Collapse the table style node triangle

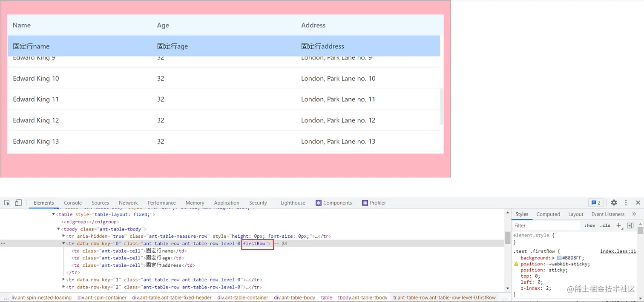pyautogui.click(x=53, y=214)
